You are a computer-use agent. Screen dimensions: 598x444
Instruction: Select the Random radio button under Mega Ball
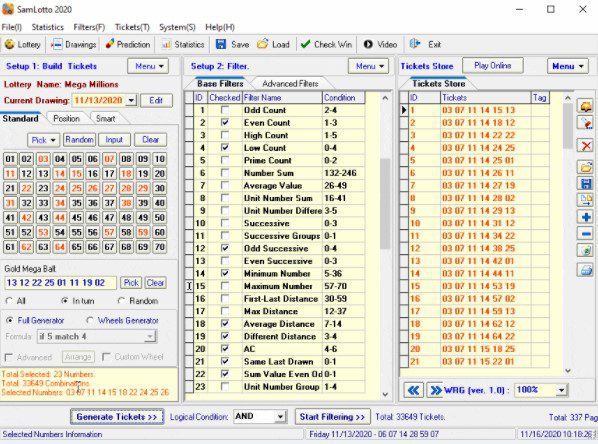tap(121, 301)
